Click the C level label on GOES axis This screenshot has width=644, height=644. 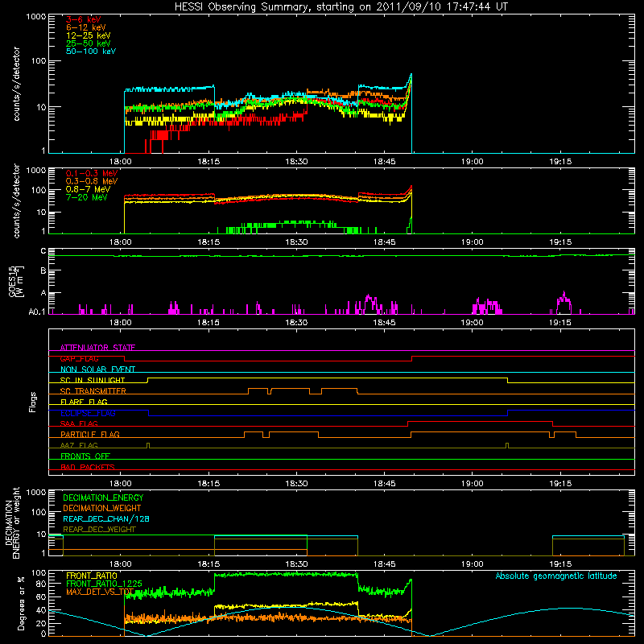coord(43,251)
